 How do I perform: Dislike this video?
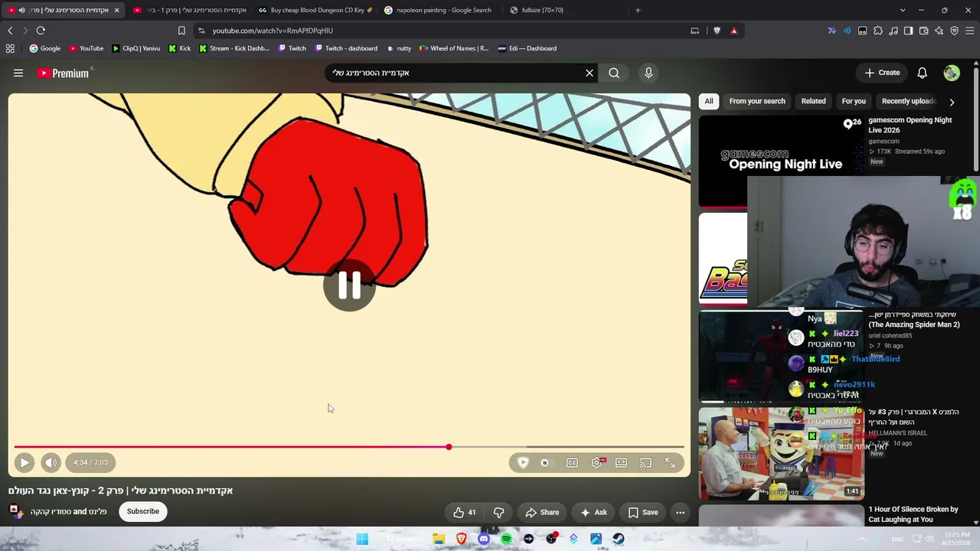498,512
